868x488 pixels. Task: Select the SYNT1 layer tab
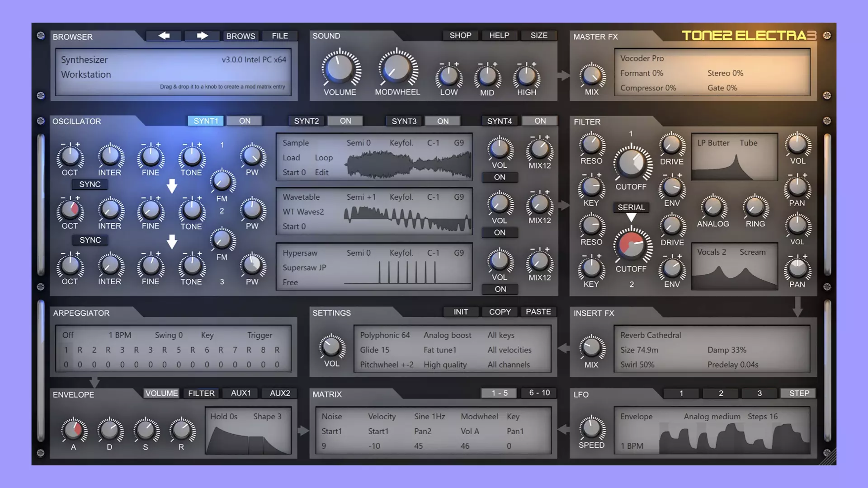[x=206, y=121]
